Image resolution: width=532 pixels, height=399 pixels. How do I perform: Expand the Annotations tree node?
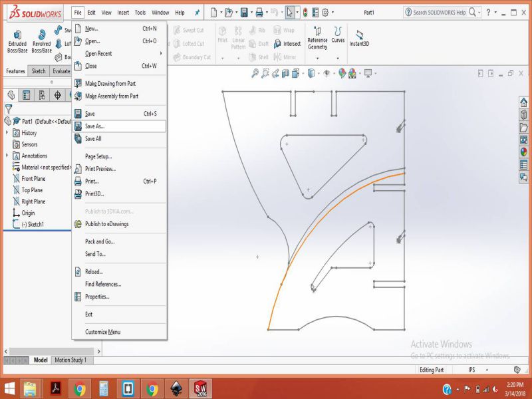click(7, 156)
